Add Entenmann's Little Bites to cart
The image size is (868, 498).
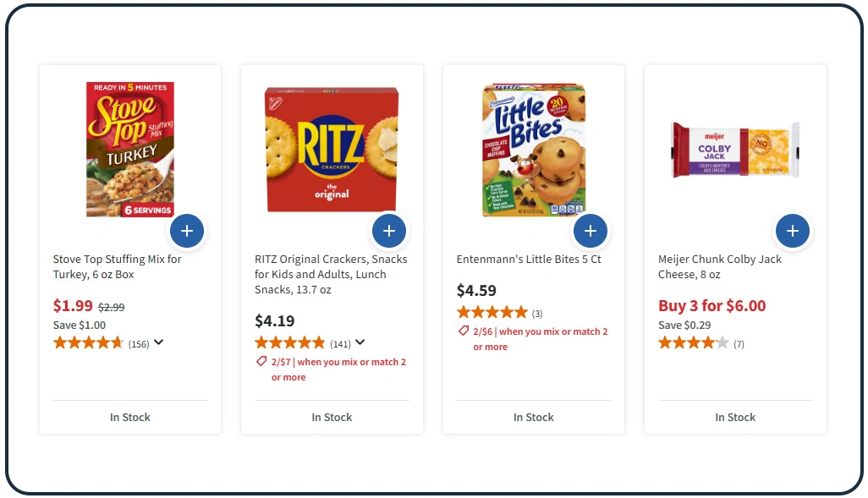[591, 230]
